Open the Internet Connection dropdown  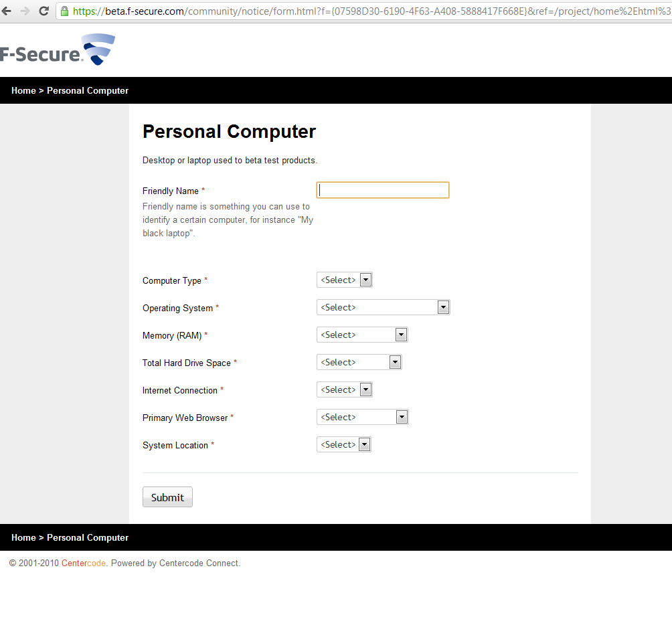(x=345, y=389)
